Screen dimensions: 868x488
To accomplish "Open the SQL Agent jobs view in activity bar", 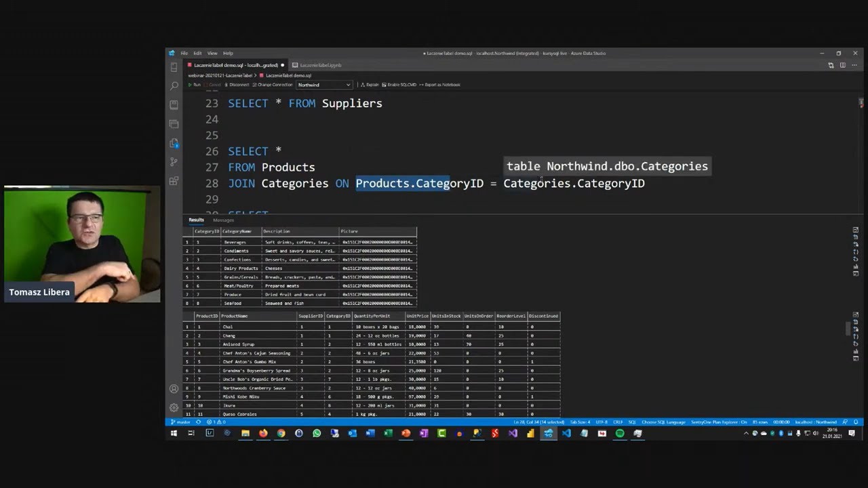I will pyautogui.click(x=174, y=124).
